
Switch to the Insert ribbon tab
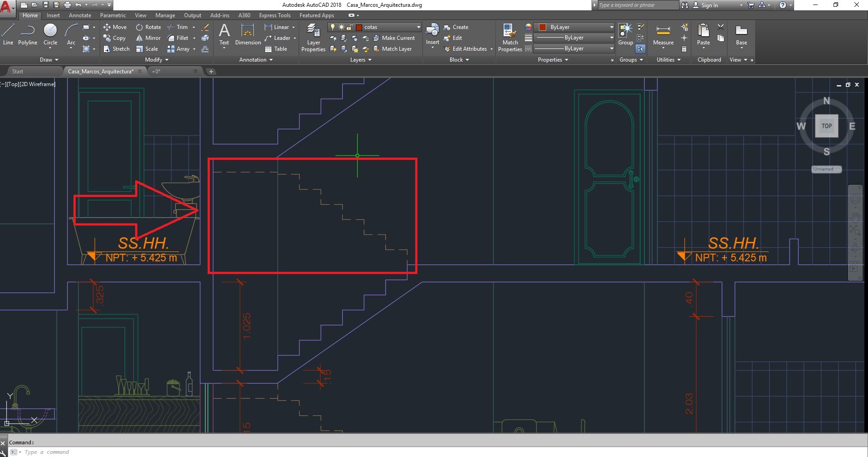(x=53, y=15)
